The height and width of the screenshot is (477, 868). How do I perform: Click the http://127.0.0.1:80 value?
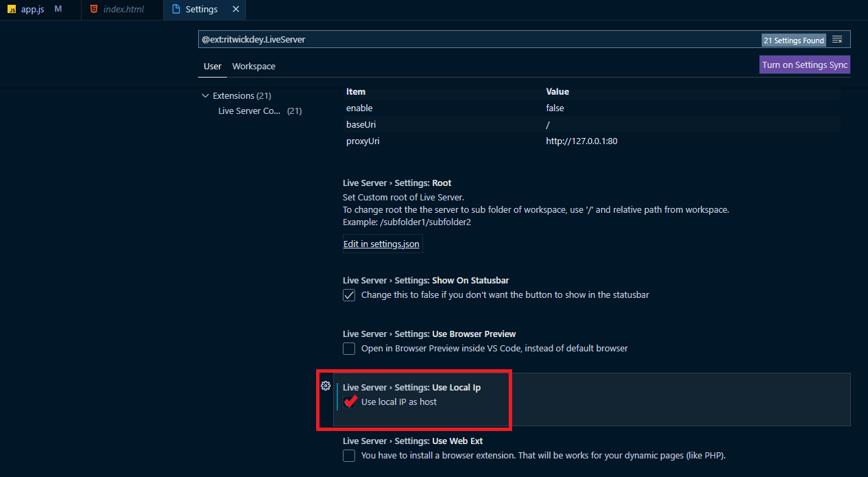(582, 141)
